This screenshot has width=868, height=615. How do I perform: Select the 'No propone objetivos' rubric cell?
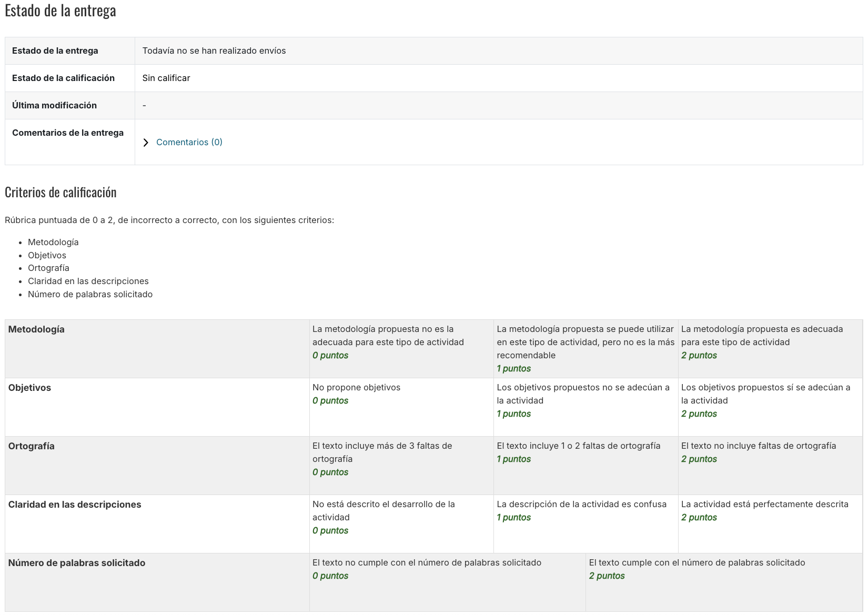tap(401, 407)
